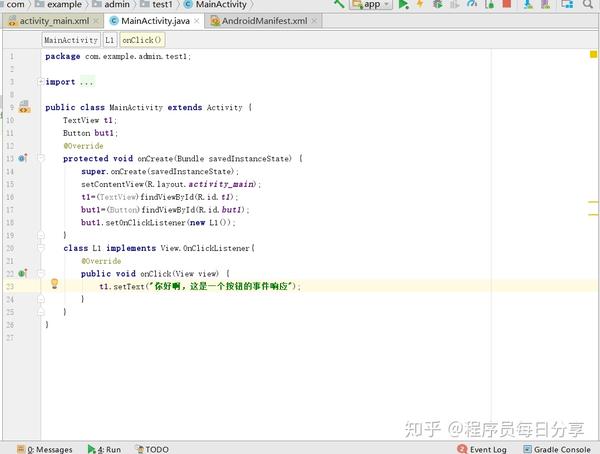Open the AndroidManifest.xml tab
This screenshot has width=600, height=454.
tap(264, 21)
